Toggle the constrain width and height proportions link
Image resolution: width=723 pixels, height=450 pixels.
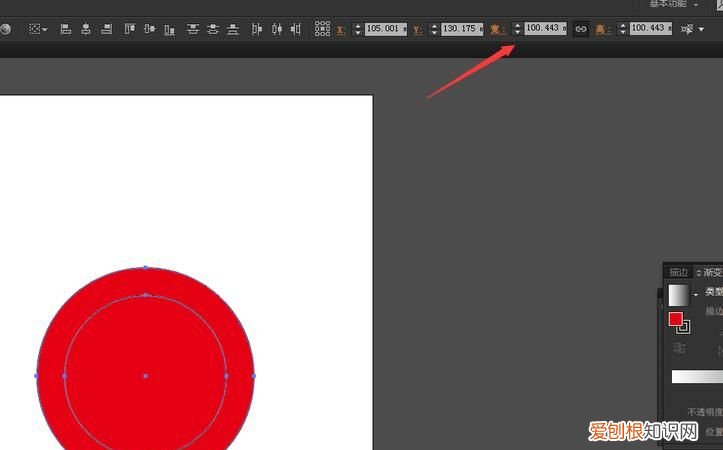tap(580, 30)
